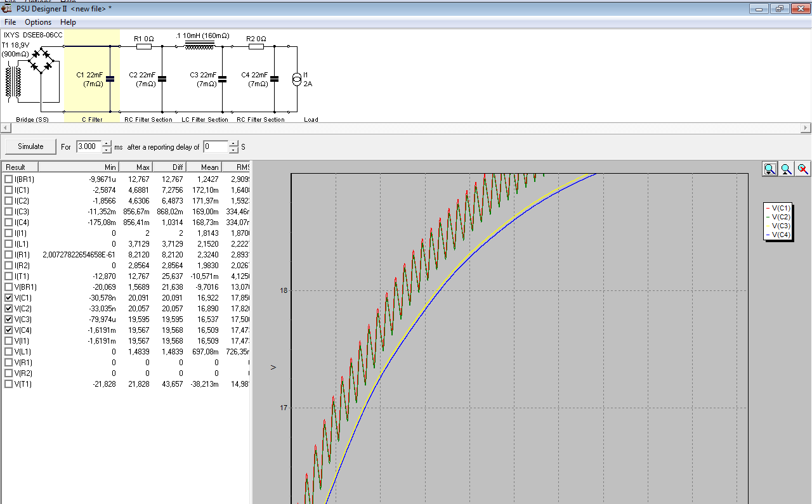The width and height of the screenshot is (812, 504).
Task: Click the Diff column header
Action: coord(169,167)
